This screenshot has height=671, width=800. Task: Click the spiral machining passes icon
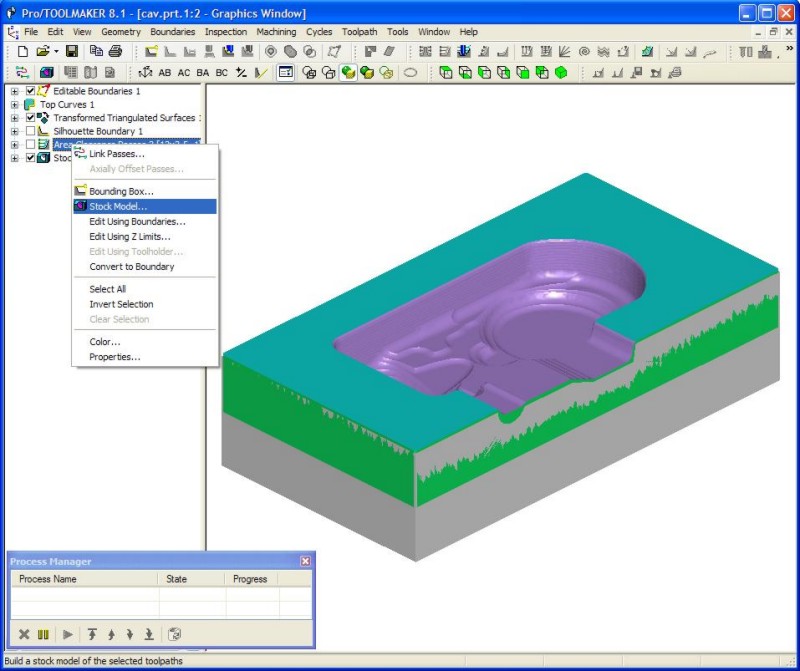(585, 52)
